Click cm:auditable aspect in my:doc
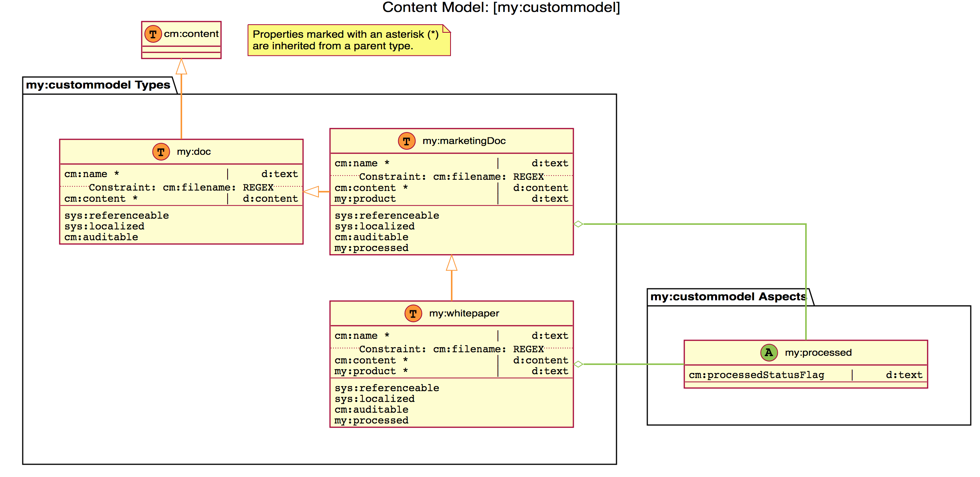The height and width of the screenshot is (477, 980). tap(101, 237)
